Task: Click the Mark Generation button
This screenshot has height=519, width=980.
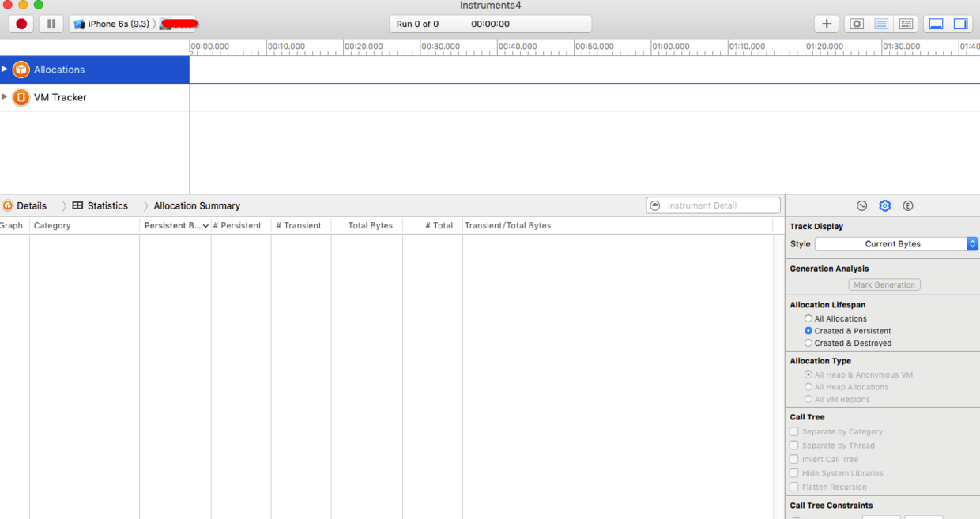Action: 884,284
